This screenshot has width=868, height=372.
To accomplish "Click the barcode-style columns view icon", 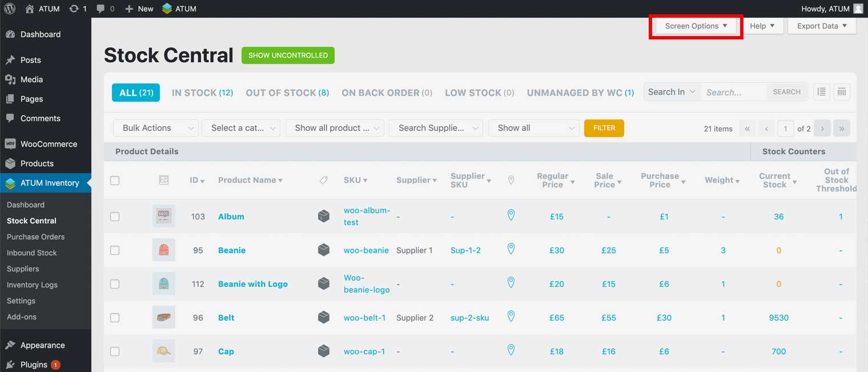I will tap(841, 92).
